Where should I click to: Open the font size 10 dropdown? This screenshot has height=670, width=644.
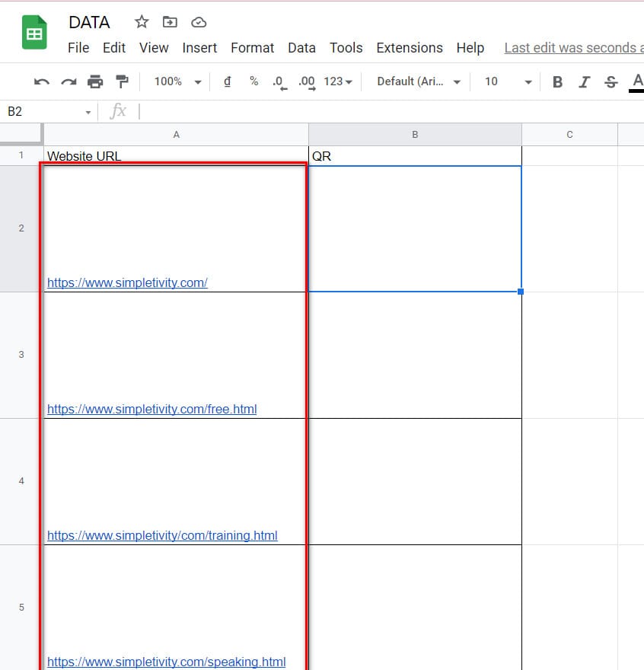pyautogui.click(x=508, y=81)
